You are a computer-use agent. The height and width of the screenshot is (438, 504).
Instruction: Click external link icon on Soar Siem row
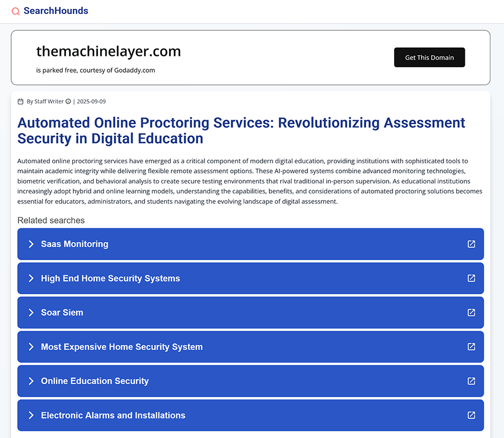(x=471, y=313)
